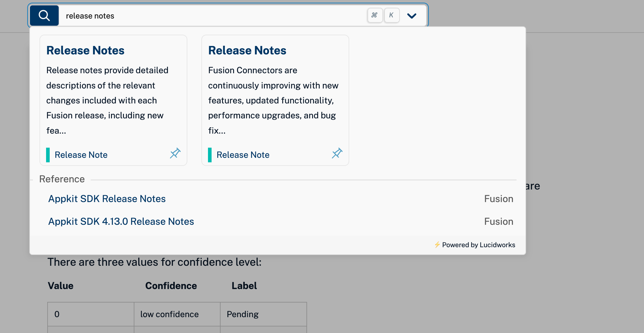Click 'There are three values for confidence level' text
Viewport: 644px width, 333px height.
point(154,262)
